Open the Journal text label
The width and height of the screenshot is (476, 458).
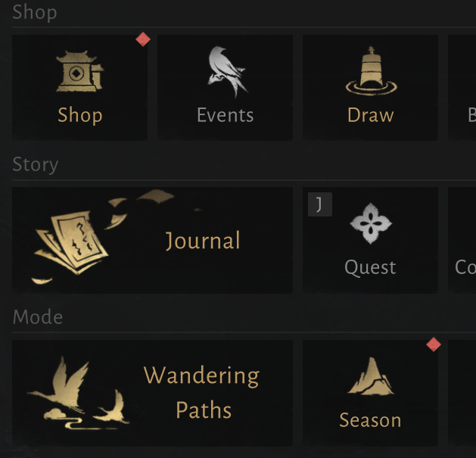click(203, 241)
